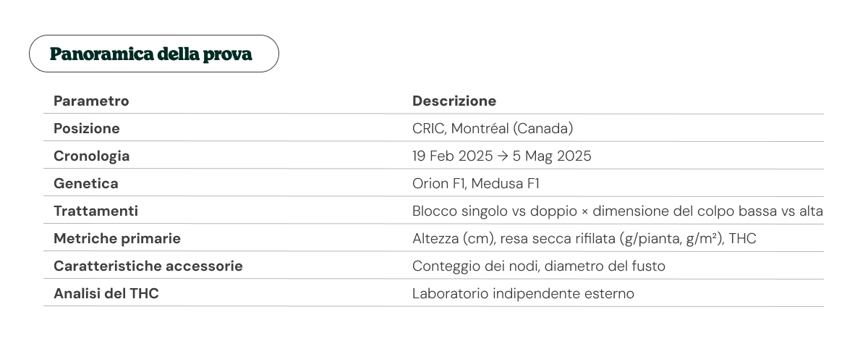Click the "Panoramica della prova" heading pill
Viewport: 868px width, 362px height.
click(x=153, y=54)
